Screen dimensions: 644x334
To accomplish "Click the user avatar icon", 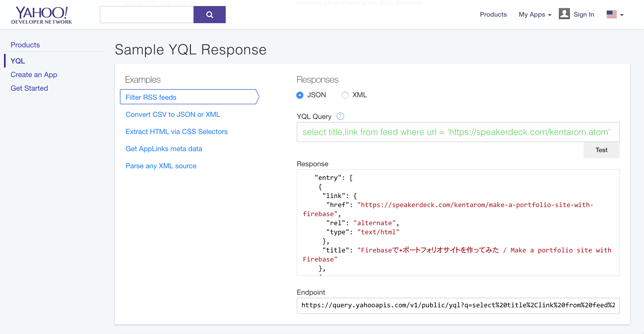I will 564,14.
